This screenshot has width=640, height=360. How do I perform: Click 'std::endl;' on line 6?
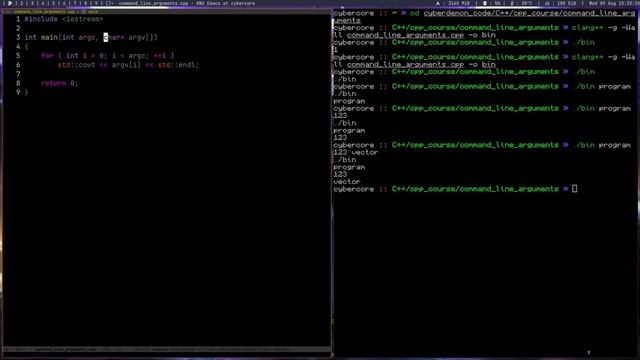tap(178, 65)
